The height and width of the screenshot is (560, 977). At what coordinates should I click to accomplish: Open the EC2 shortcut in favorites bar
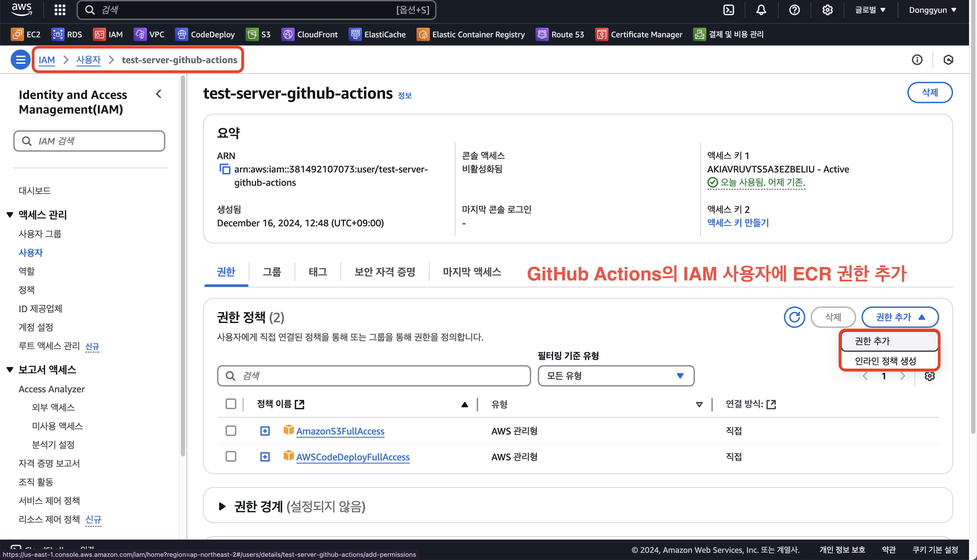point(26,35)
